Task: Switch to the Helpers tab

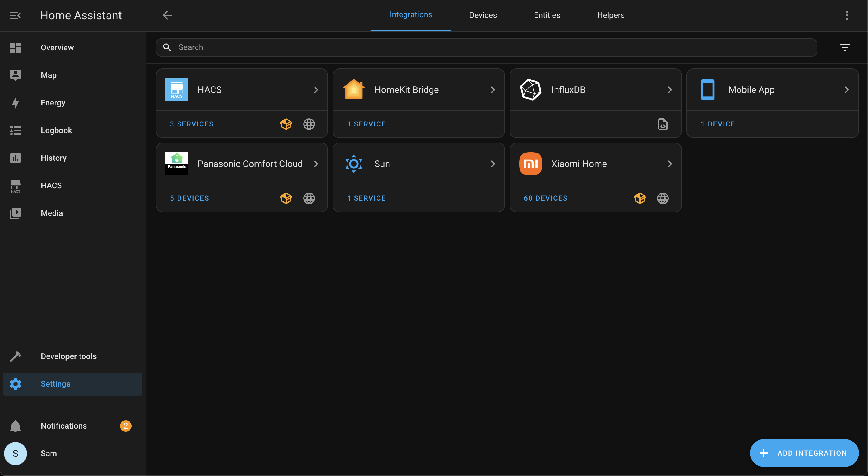Action: click(611, 15)
